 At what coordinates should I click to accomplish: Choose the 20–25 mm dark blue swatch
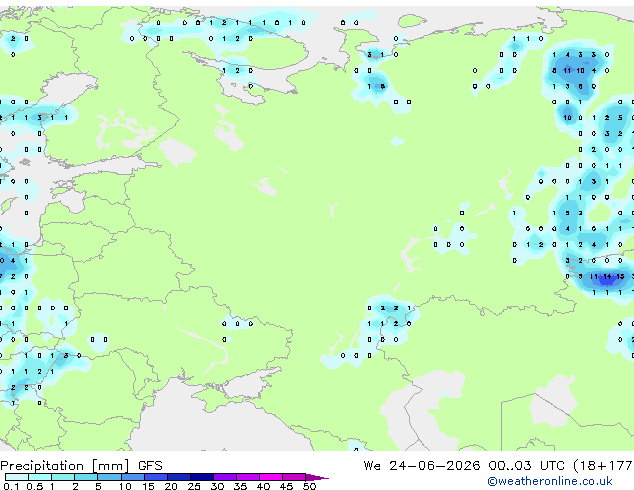click(x=178, y=477)
